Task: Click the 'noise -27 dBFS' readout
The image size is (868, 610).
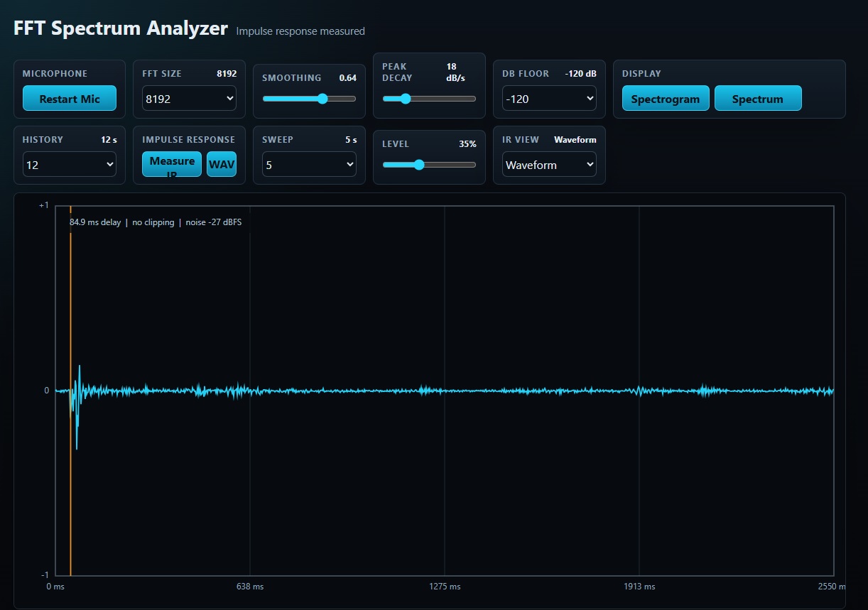Action: [214, 222]
